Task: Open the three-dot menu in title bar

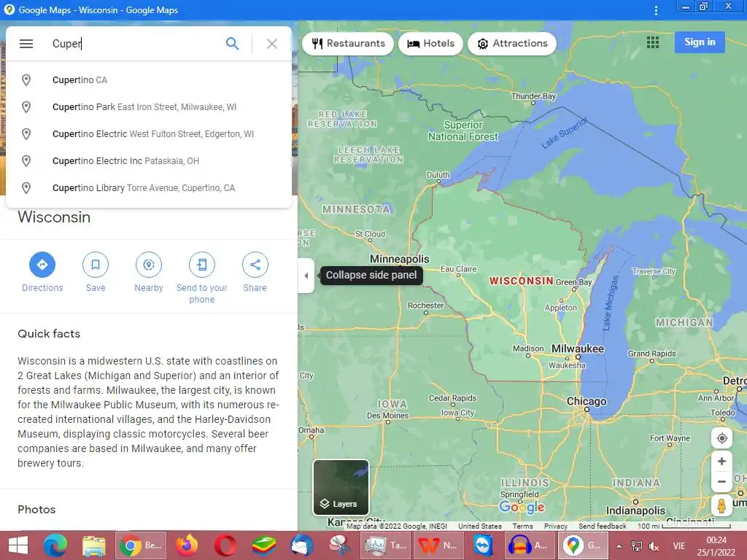Action: 656,10
